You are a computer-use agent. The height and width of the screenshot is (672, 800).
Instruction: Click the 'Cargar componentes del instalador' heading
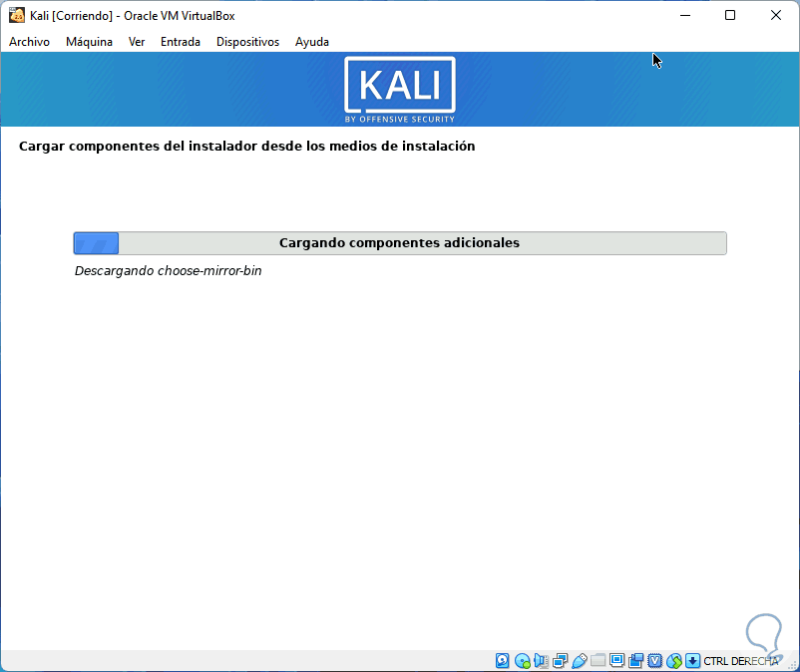(x=247, y=147)
